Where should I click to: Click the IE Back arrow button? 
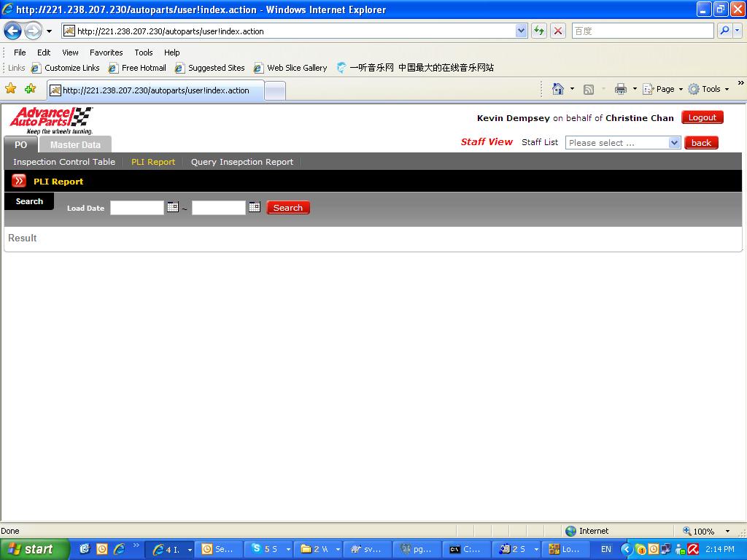(x=13, y=31)
